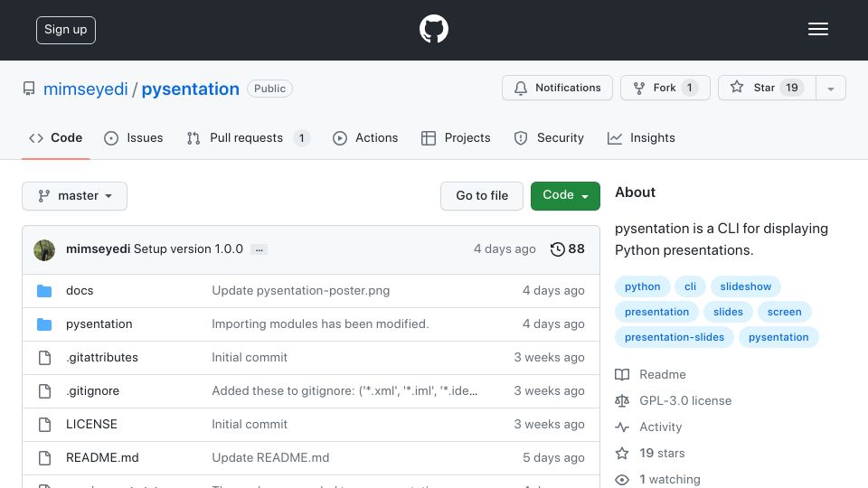
Task: Select the screen topic tag
Action: pos(784,312)
